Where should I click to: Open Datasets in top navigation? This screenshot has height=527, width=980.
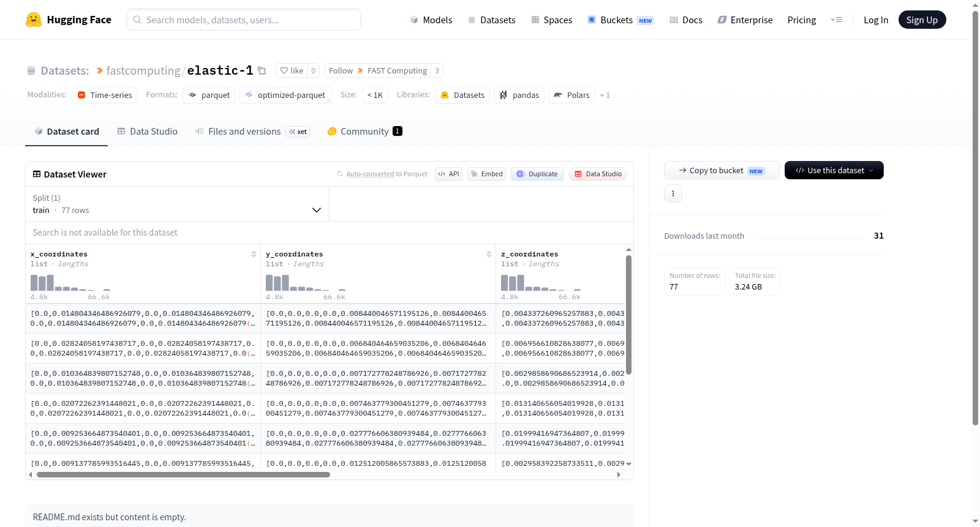(492, 20)
